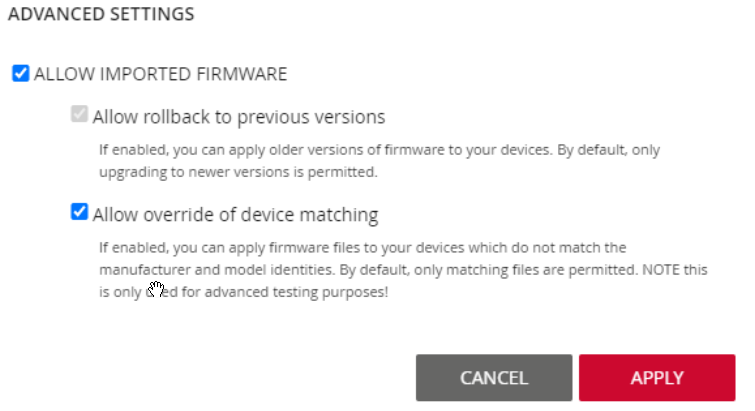
Task: Click the ALLOW IMPORTED FIRMWARE label text
Action: 160,74
